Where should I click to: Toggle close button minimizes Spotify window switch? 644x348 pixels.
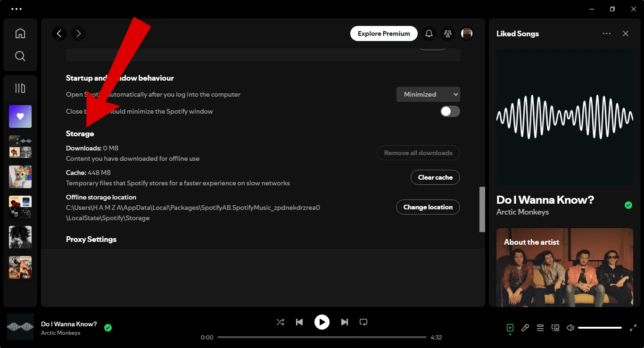pos(450,111)
